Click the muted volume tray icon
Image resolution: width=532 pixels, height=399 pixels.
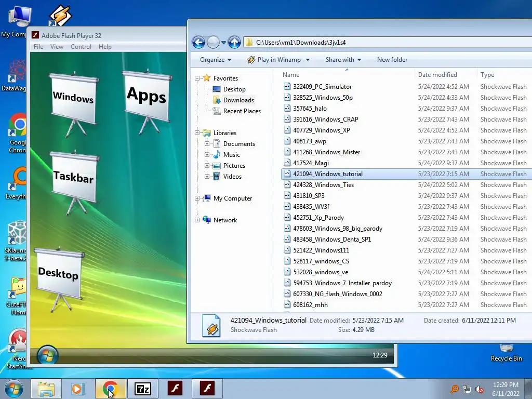tap(480, 389)
